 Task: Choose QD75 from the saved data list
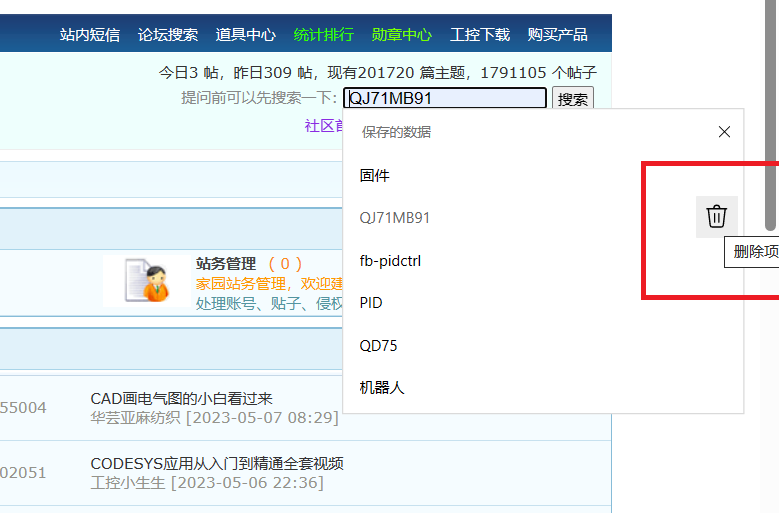point(376,346)
